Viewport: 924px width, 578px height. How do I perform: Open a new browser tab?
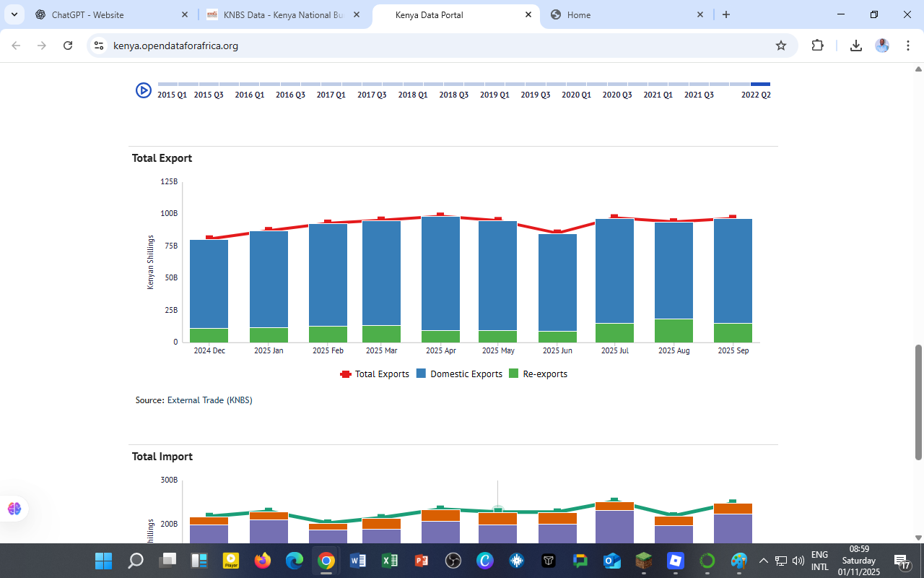(x=726, y=14)
